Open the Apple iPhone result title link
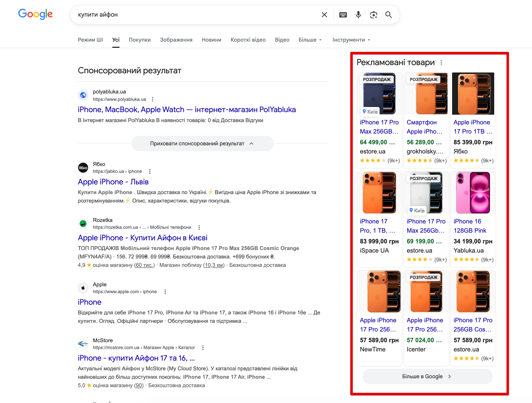 tap(90, 302)
